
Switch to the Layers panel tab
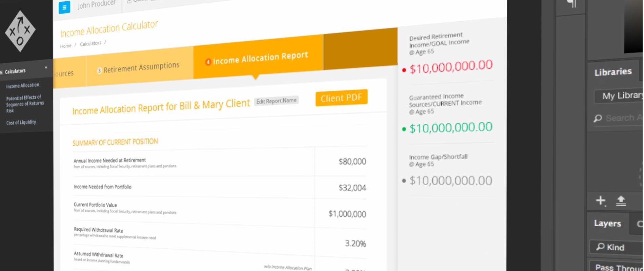click(607, 223)
